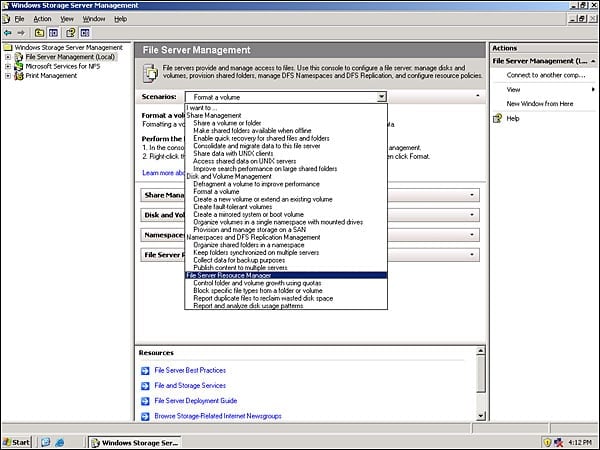
Task: Open the File Server Deployment Guide link
Action: pos(196,401)
